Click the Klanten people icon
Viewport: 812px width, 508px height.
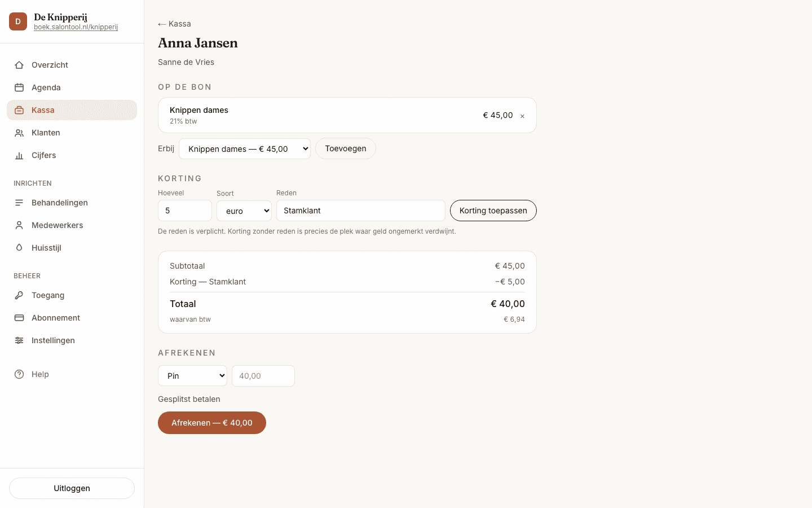point(19,133)
